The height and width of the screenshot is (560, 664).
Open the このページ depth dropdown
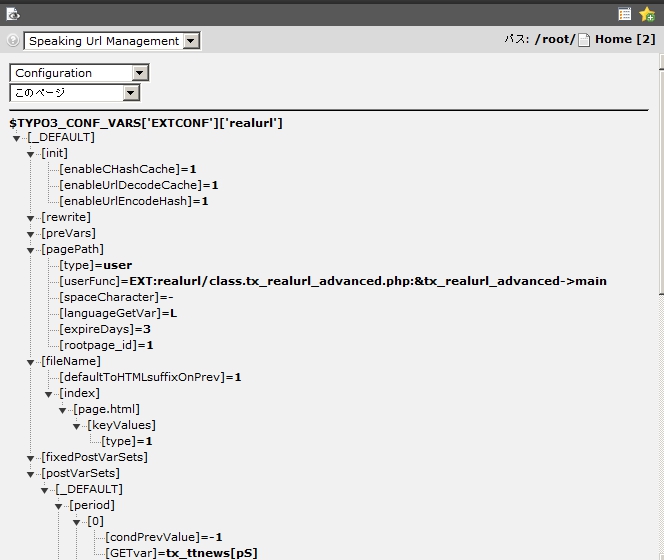(75, 93)
